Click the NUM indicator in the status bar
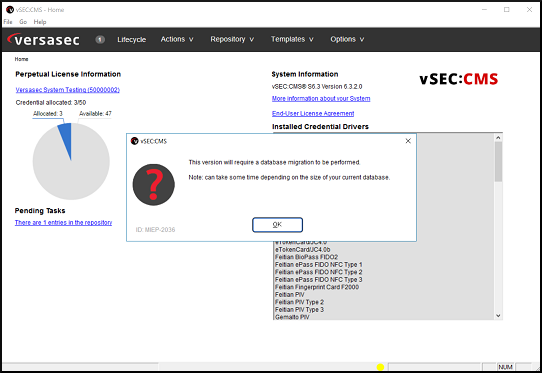 coord(505,367)
